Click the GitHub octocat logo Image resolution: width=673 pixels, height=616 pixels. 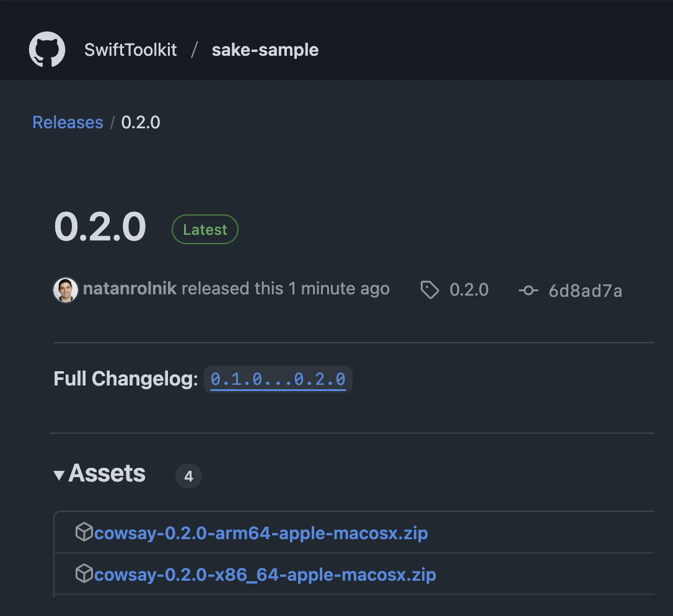tap(46, 49)
